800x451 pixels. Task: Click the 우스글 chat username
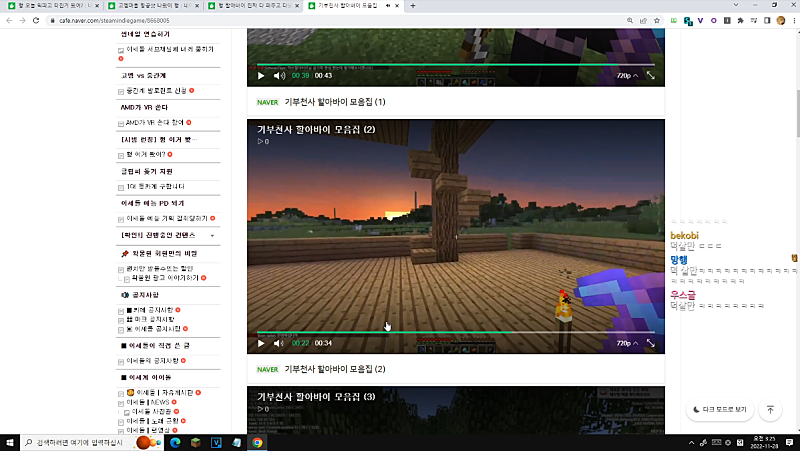(x=683, y=295)
